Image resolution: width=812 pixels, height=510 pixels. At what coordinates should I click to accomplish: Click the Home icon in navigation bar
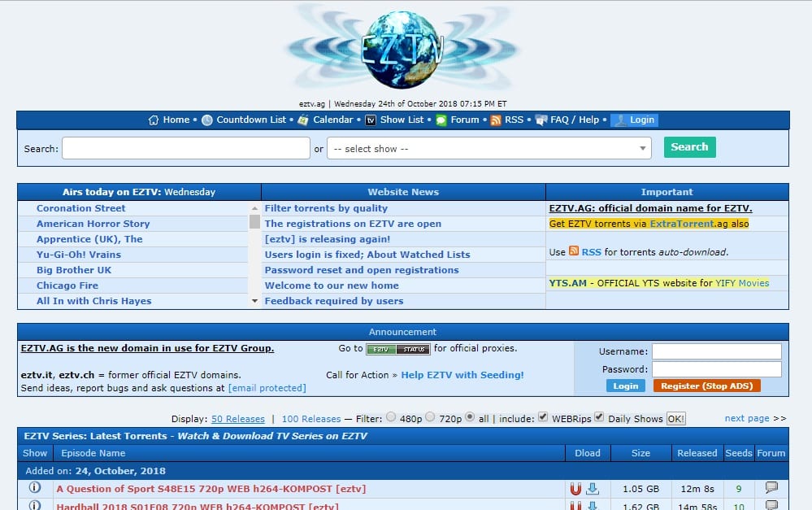tap(154, 120)
